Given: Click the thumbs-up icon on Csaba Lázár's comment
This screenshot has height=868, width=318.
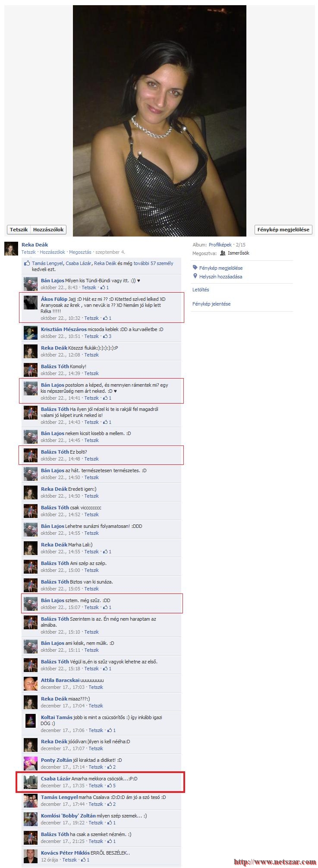Looking at the screenshot, I should pos(109,785).
